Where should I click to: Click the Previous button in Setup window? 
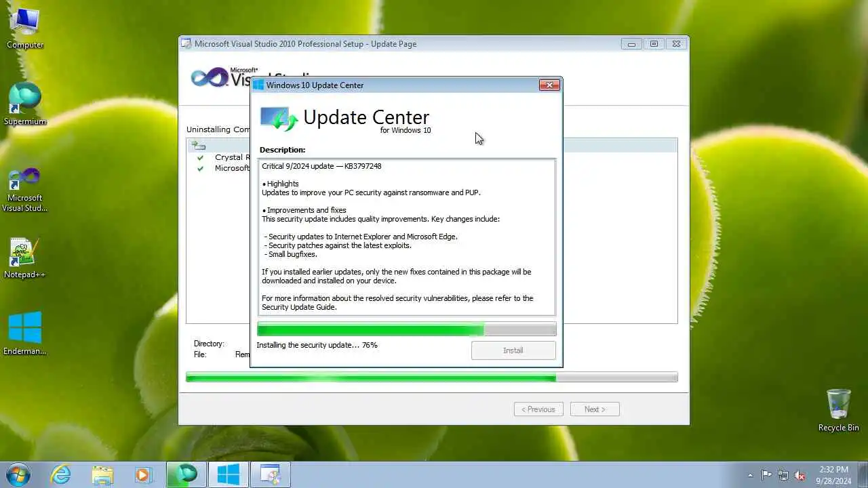[538, 409]
